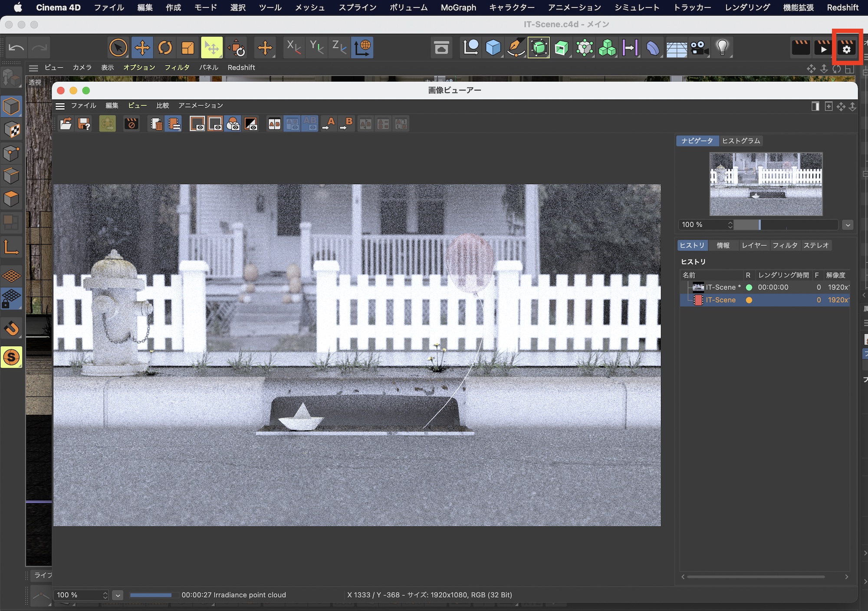Toggle AB compare mode icon
The height and width of the screenshot is (611, 868).
coord(274,124)
